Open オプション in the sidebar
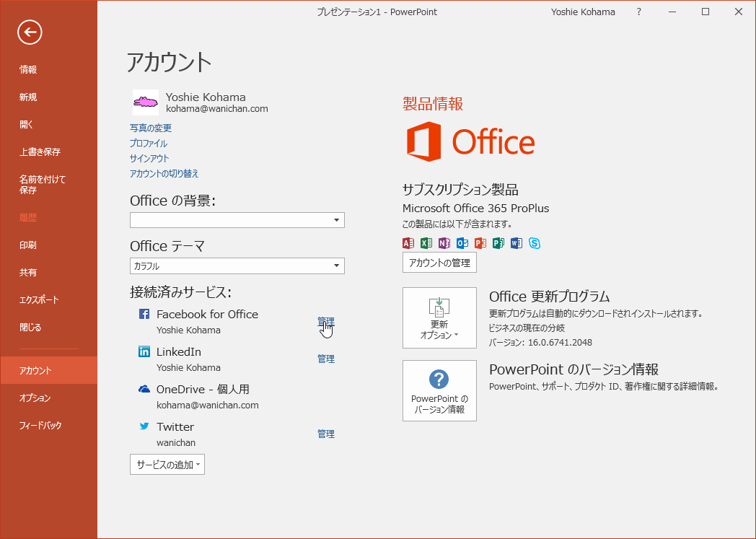Viewport: 756px width, 539px height. tap(35, 398)
